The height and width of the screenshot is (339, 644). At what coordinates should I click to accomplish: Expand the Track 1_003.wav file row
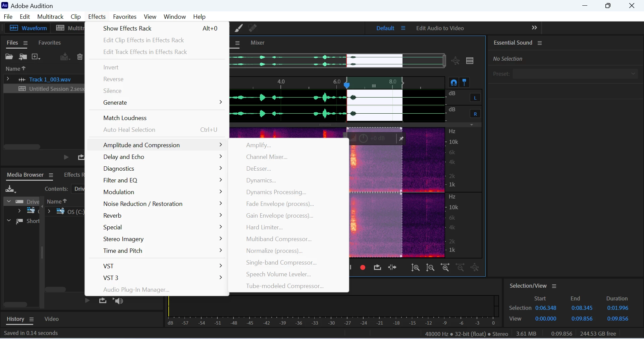click(x=8, y=79)
